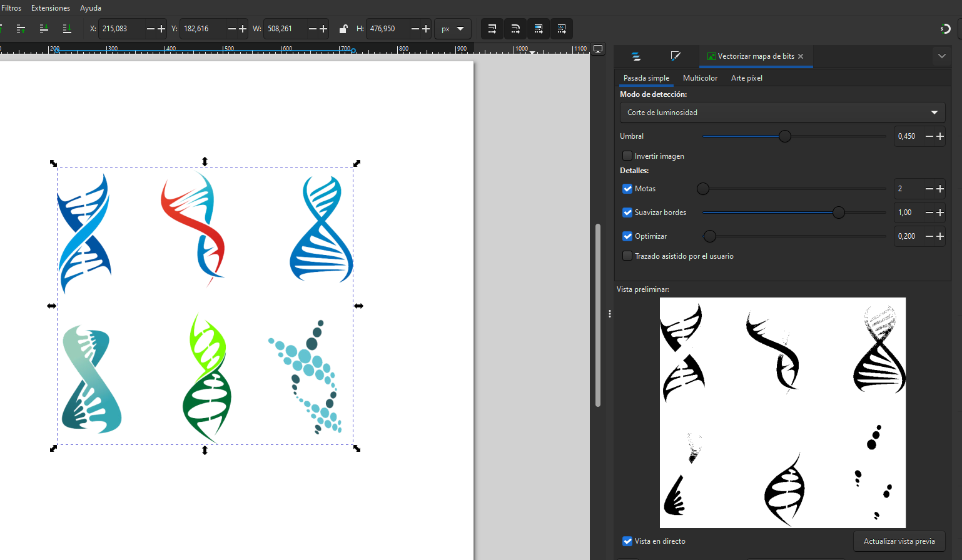Disable the Vista en directo checkbox
This screenshot has height=560, width=962.
click(x=627, y=541)
